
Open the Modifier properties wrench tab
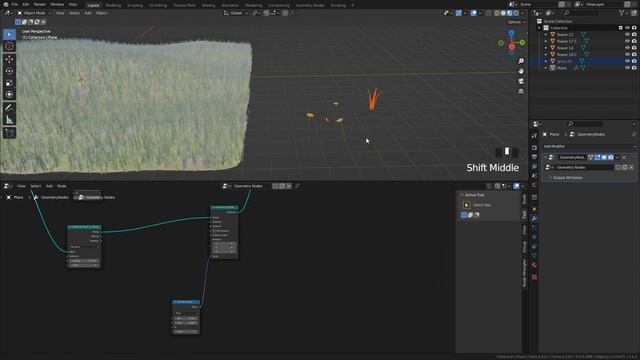[534, 219]
